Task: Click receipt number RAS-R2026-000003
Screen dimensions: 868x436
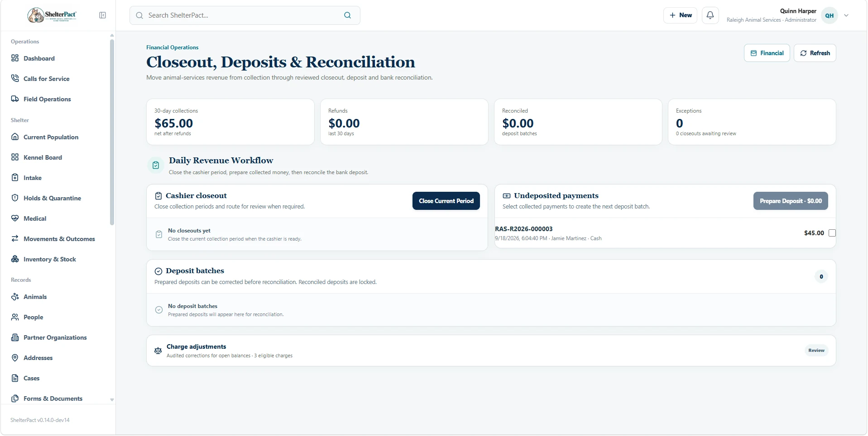Action: 523,229
